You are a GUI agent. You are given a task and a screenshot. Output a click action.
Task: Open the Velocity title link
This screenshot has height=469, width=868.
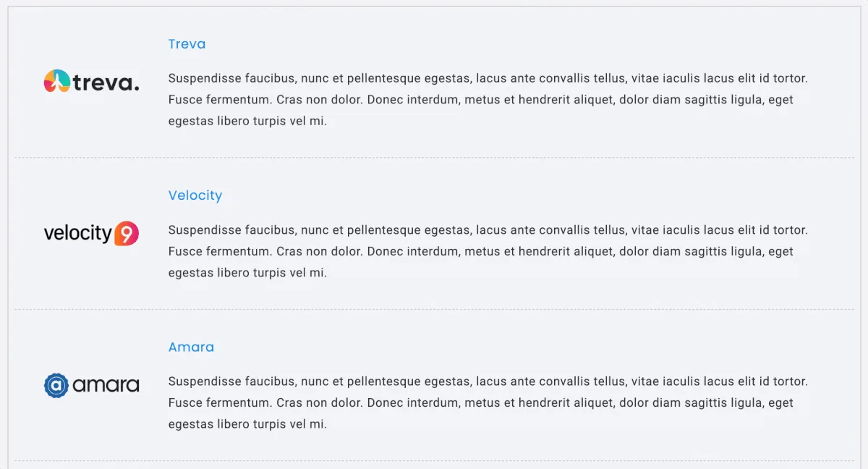click(x=195, y=195)
